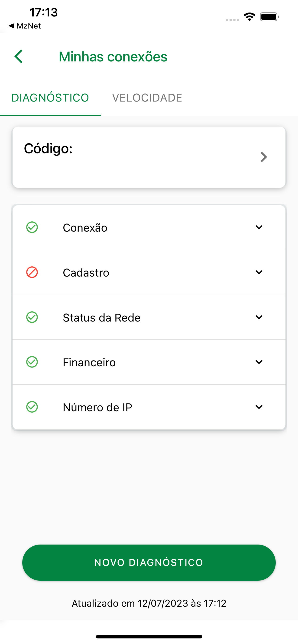
Task: Tap the Código label in the card
Action: point(48,149)
